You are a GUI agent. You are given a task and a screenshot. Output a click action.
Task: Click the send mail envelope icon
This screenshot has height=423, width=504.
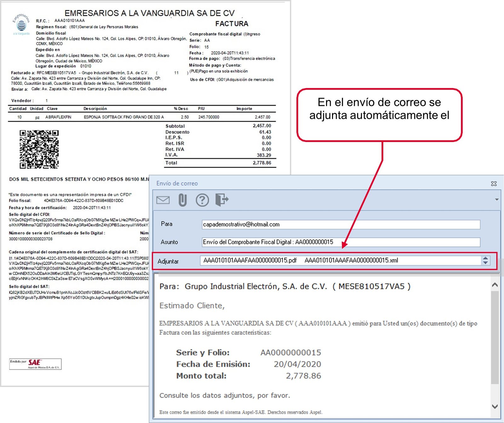(163, 200)
